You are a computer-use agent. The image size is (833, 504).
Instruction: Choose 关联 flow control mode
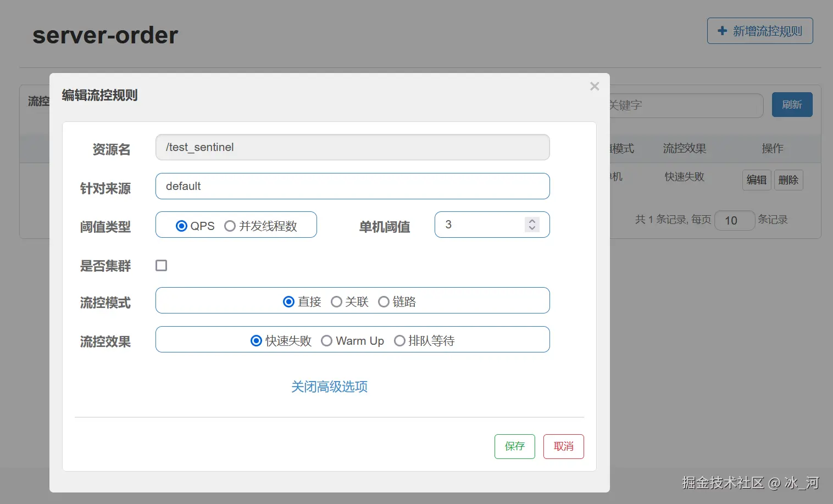[x=336, y=301]
